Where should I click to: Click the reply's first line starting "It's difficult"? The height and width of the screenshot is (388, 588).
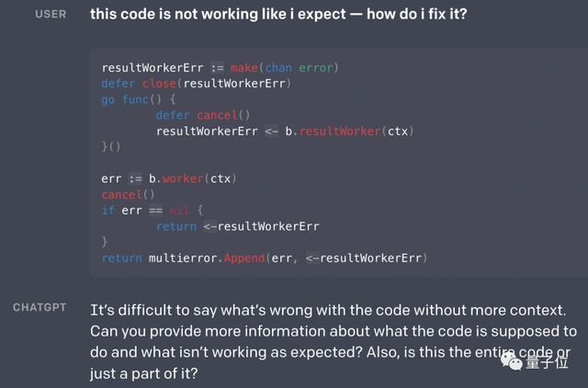tap(338, 309)
